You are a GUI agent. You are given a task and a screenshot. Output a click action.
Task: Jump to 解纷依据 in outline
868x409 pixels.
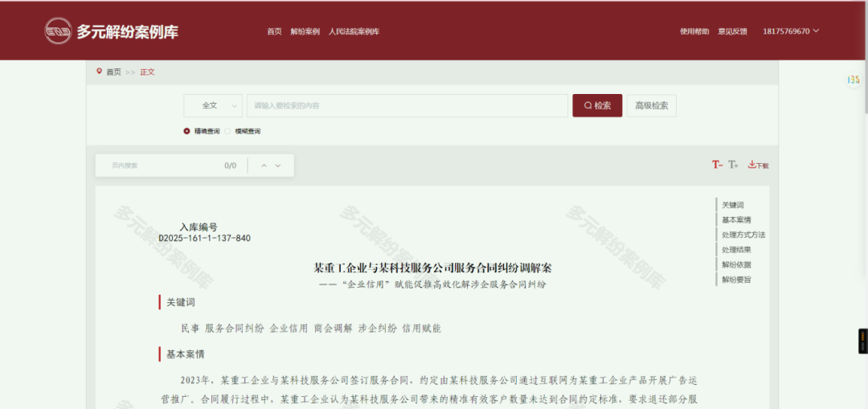pos(736,264)
